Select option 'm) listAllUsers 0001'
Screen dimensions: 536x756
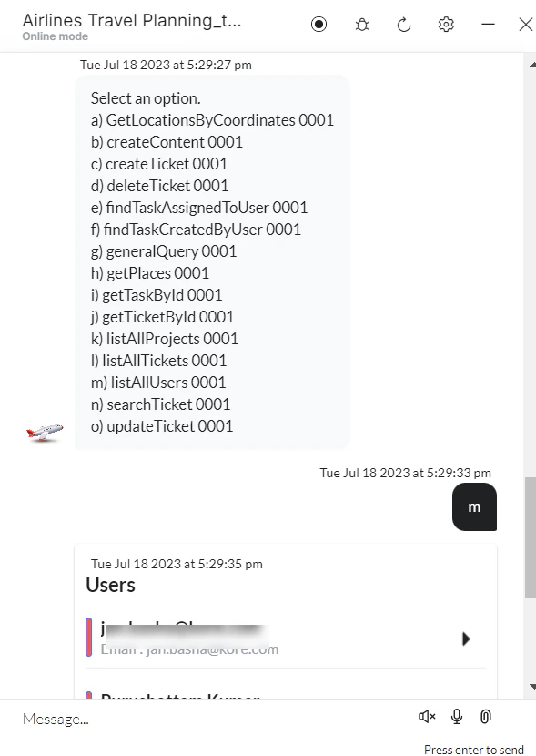point(159,382)
